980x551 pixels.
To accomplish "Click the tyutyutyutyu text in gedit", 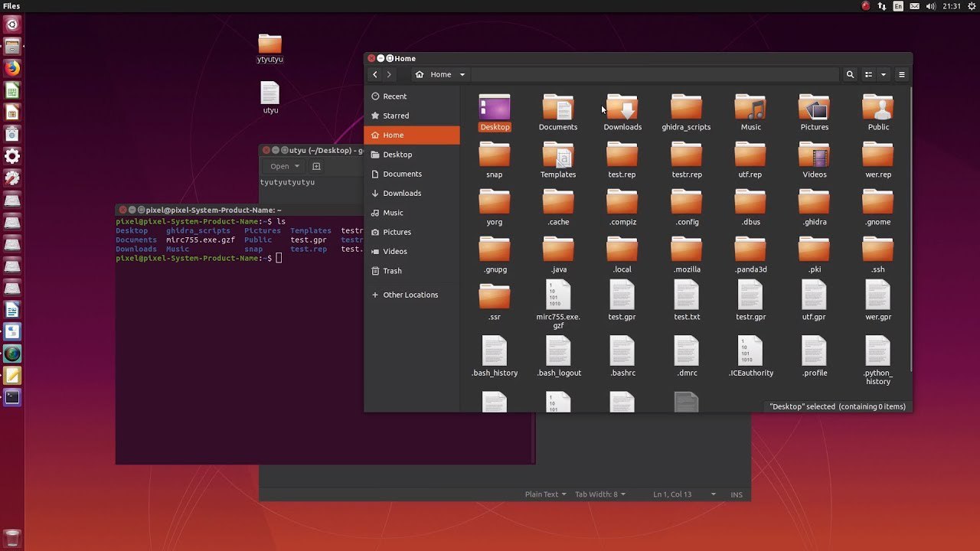I will 287,182.
